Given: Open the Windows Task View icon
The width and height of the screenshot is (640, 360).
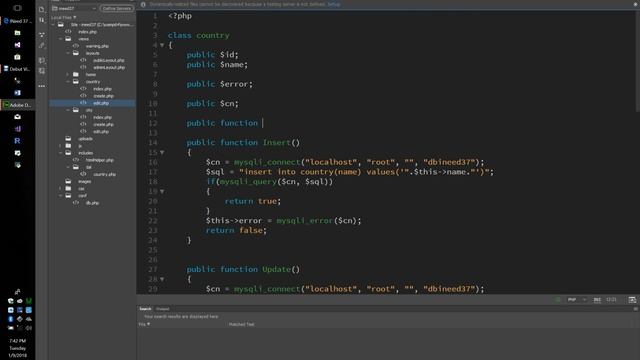Looking at the screenshot, I should coord(17,8).
